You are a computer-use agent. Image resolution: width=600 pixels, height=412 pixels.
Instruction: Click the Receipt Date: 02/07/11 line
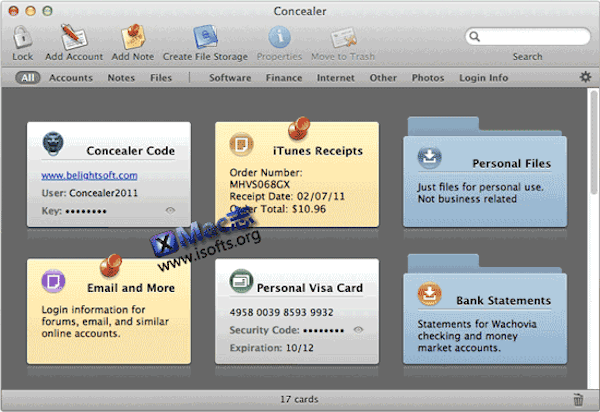[x=287, y=197]
